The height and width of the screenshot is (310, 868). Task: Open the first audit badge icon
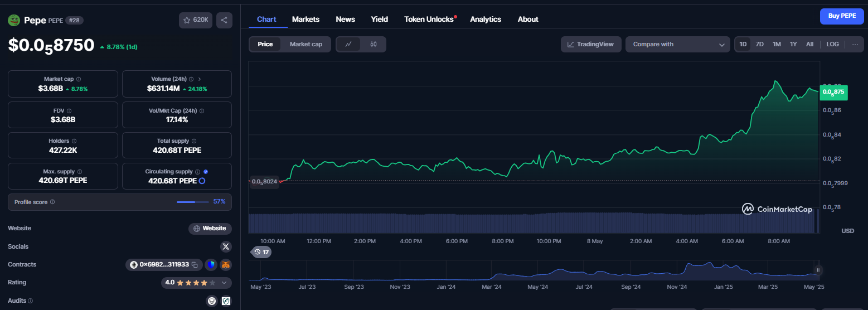coord(212,301)
